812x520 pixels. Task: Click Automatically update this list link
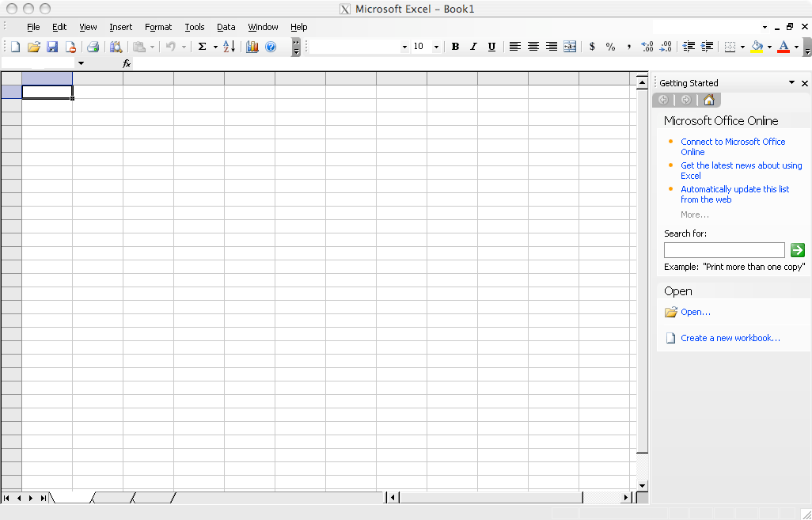(x=735, y=194)
